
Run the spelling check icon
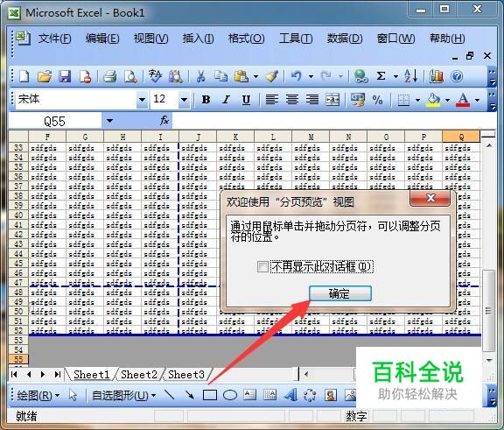(x=155, y=76)
